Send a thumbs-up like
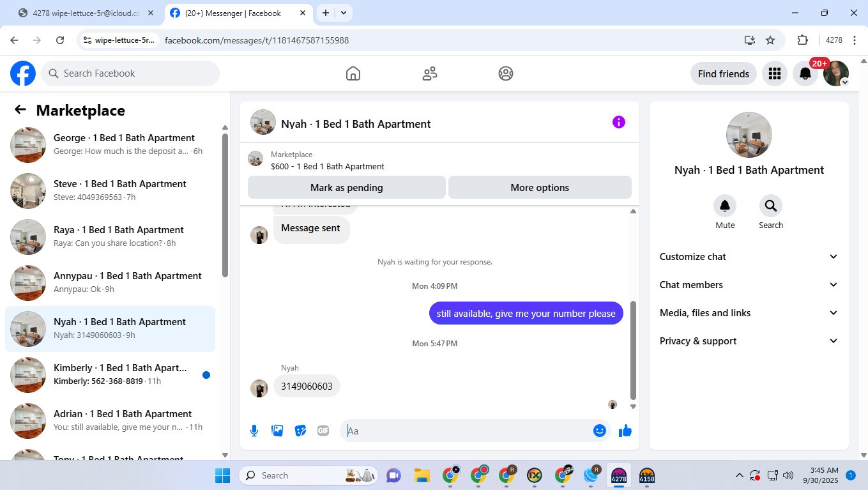Viewport: 868px width, 490px height. (x=625, y=431)
